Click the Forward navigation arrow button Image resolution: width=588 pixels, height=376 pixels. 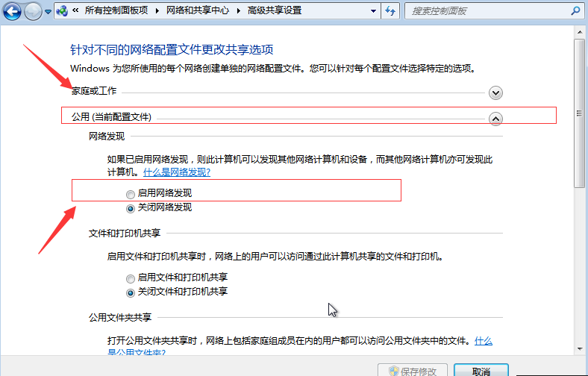(x=33, y=12)
